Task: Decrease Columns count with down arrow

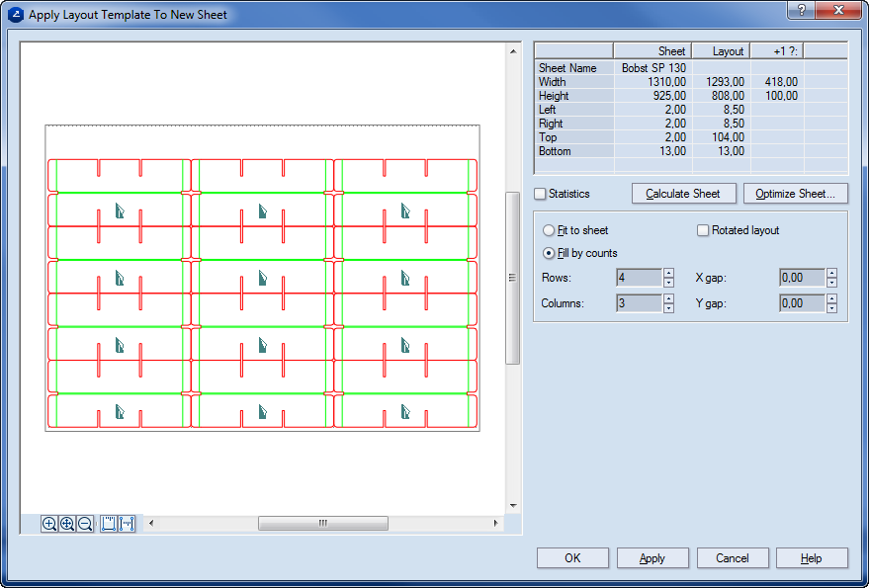Action: pyautogui.click(x=668, y=308)
